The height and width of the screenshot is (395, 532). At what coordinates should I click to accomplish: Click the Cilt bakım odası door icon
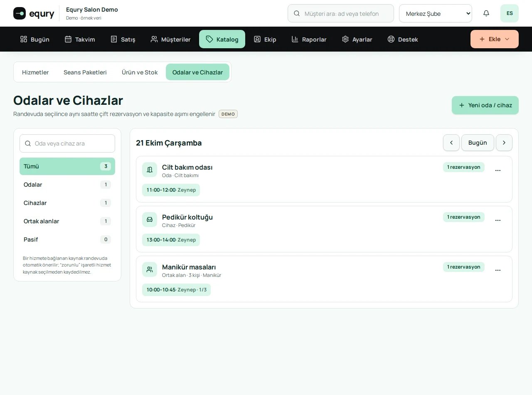coord(150,170)
